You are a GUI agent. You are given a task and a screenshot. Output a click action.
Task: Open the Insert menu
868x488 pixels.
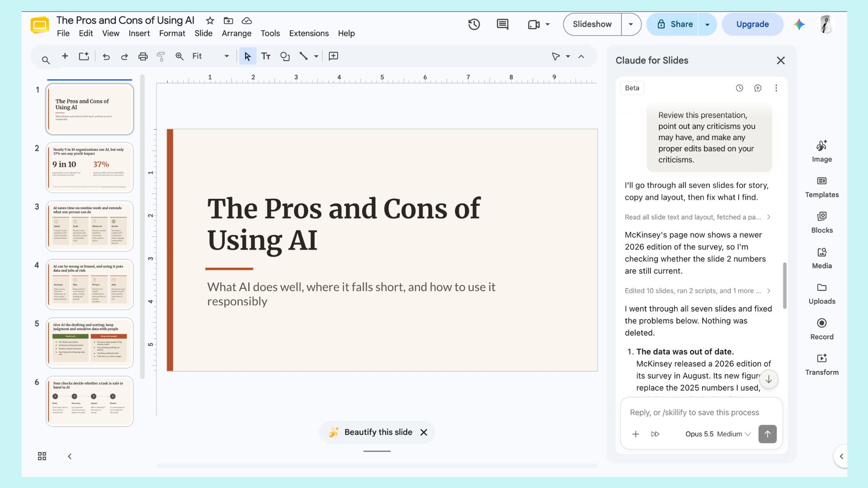pyautogui.click(x=139, y=33)
